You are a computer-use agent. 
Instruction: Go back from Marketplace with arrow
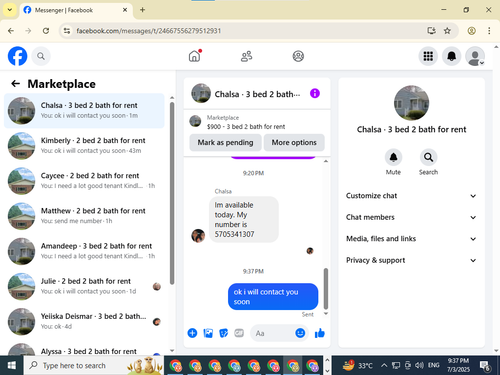(x=16, y=83)
